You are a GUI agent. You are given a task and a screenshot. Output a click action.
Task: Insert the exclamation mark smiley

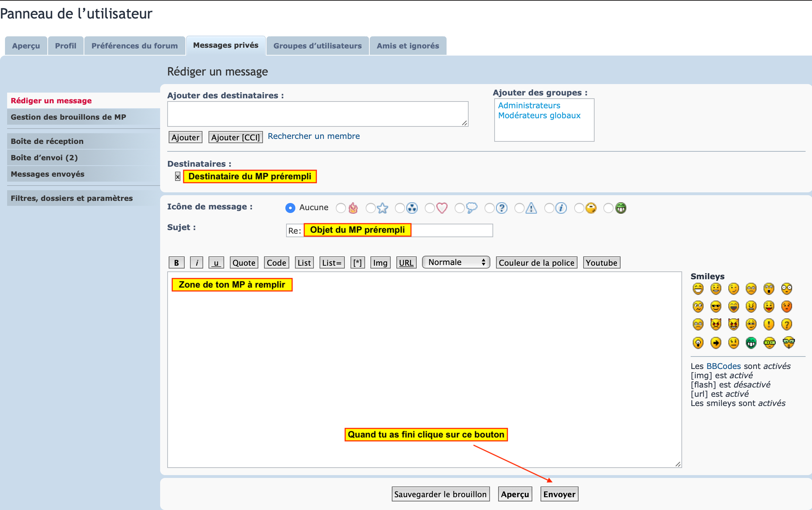click(x=769, y=324)
